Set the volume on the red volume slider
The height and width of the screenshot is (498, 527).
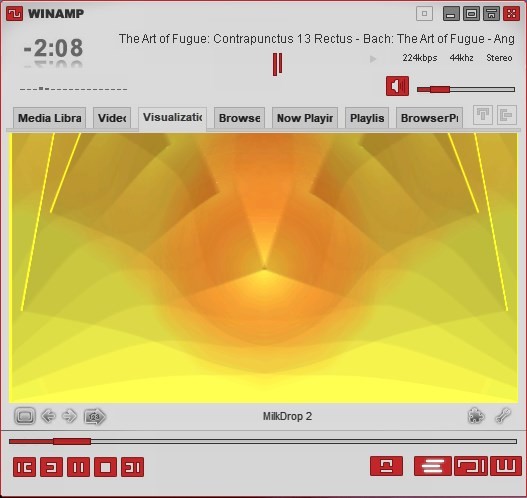(x=466, y=89)
